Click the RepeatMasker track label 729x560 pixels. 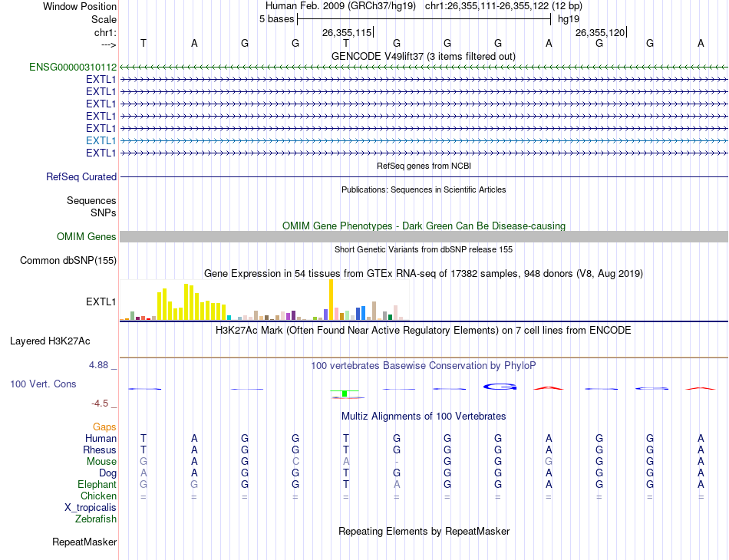[x=84, y=542]
